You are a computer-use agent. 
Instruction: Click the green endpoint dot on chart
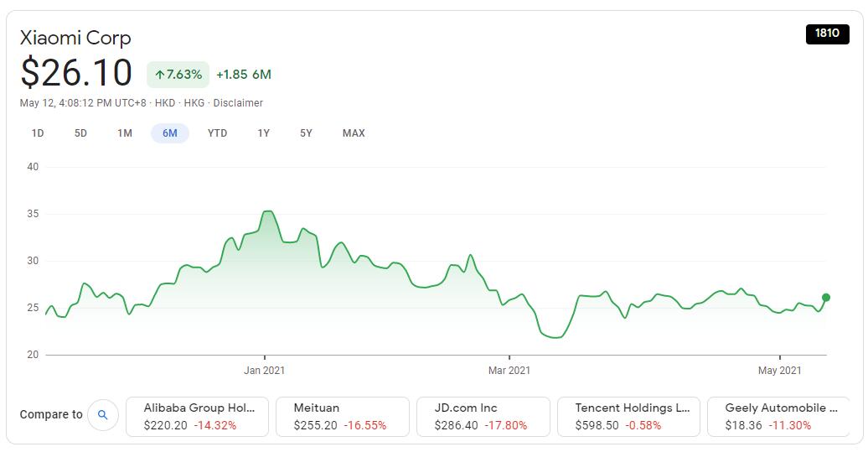click(826, 297)
